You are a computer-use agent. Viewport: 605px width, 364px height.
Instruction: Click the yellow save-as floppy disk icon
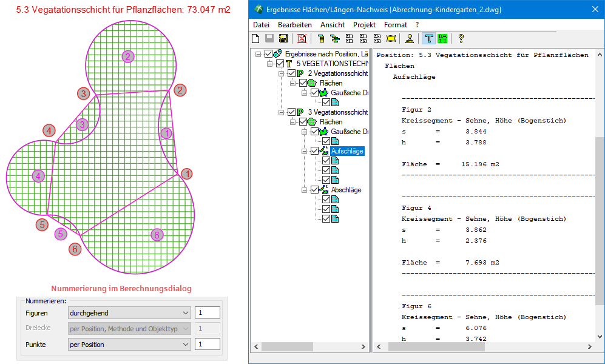tap(282, 39)
